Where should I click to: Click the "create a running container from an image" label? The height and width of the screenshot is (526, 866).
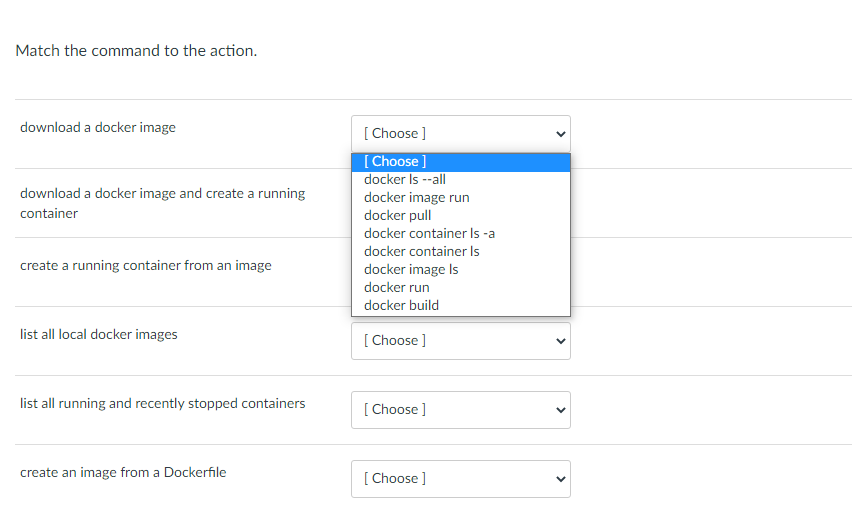point(146,265)
